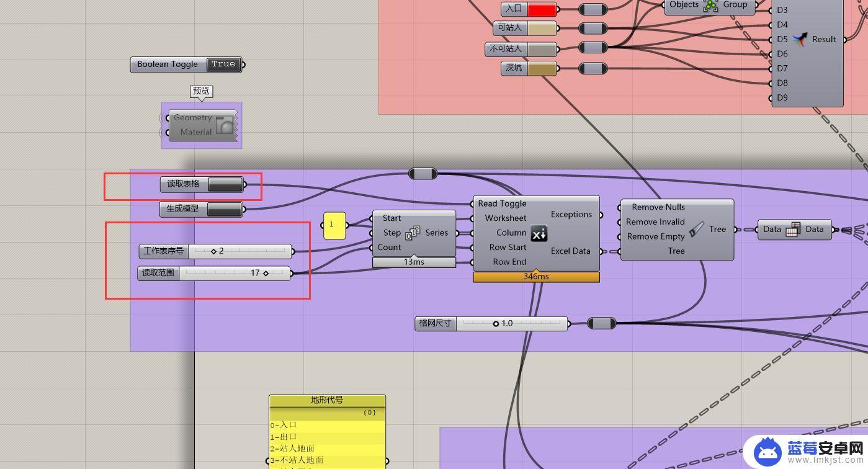
Task: Click the Boolean Toggle label
Action: (x=168, y=64)
